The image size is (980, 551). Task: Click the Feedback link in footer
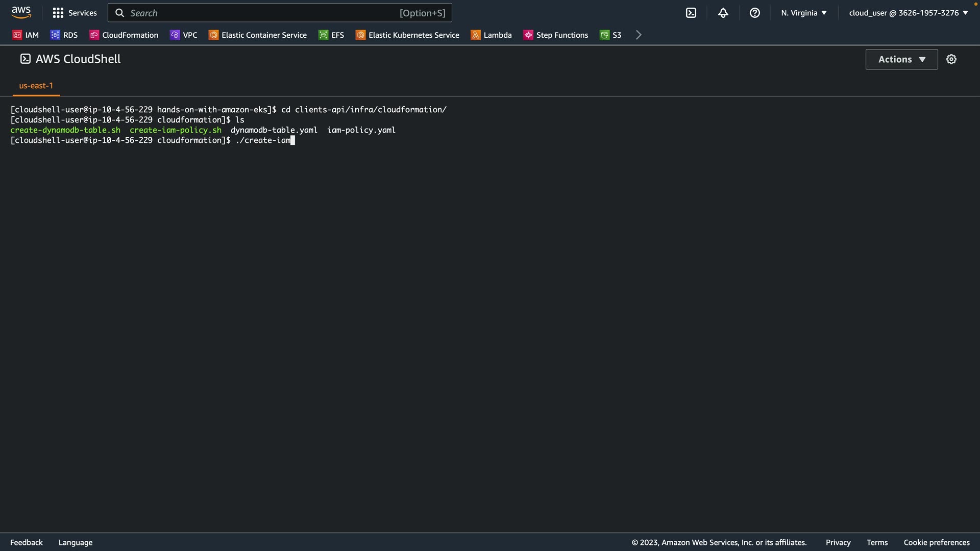tap(27, 542)
